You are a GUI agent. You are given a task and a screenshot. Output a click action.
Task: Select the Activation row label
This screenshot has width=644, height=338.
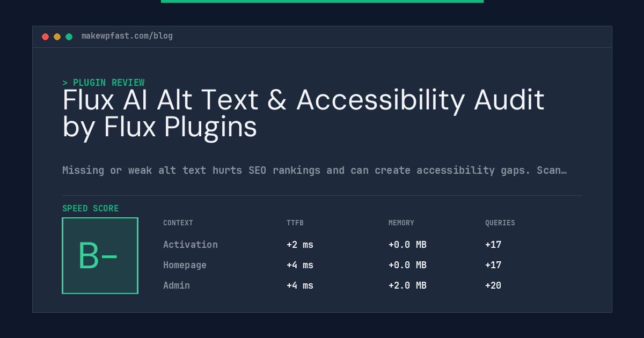pos(191,245)
